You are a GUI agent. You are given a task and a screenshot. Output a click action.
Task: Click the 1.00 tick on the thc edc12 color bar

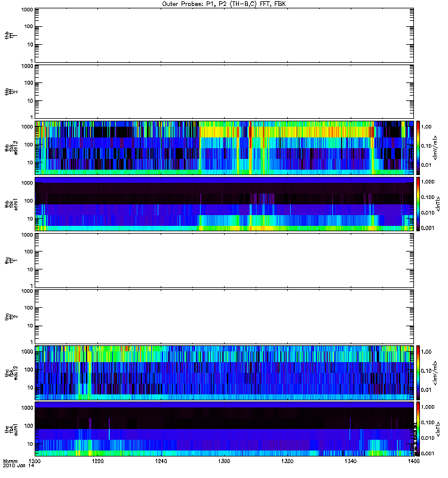(426, 352)
